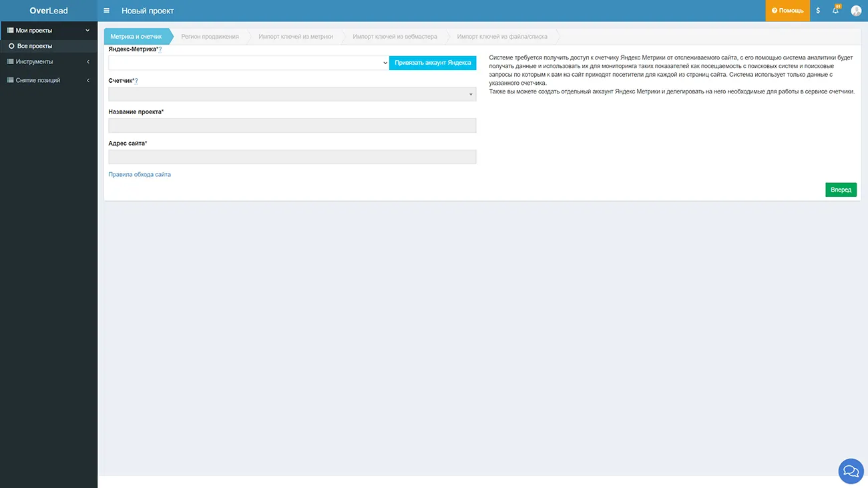Open the notifications bell icon
Screen dimensions: 868x488
(836, 11)
